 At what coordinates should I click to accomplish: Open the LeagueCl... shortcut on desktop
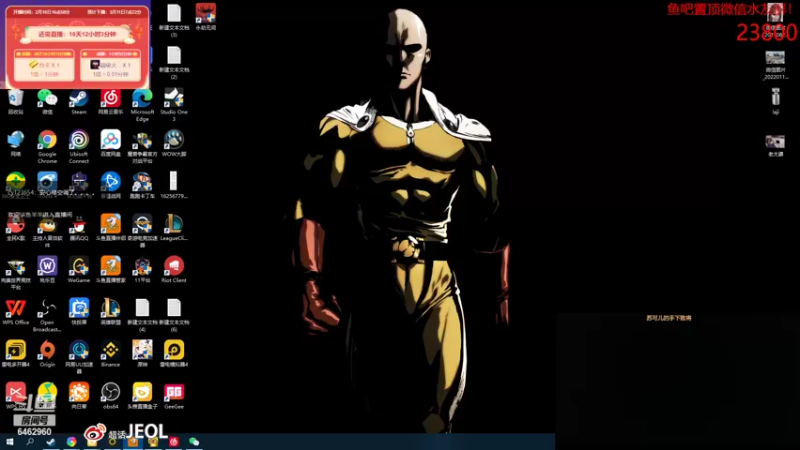coord(174,228)
